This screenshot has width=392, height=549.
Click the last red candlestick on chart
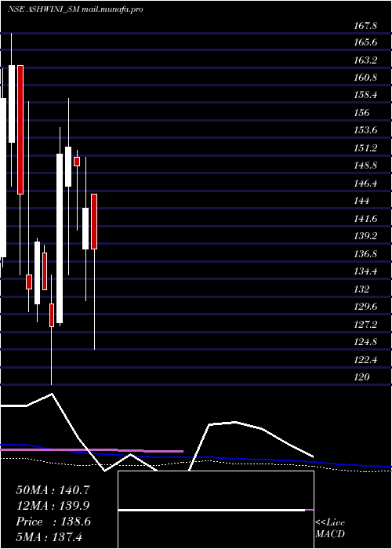94,221
